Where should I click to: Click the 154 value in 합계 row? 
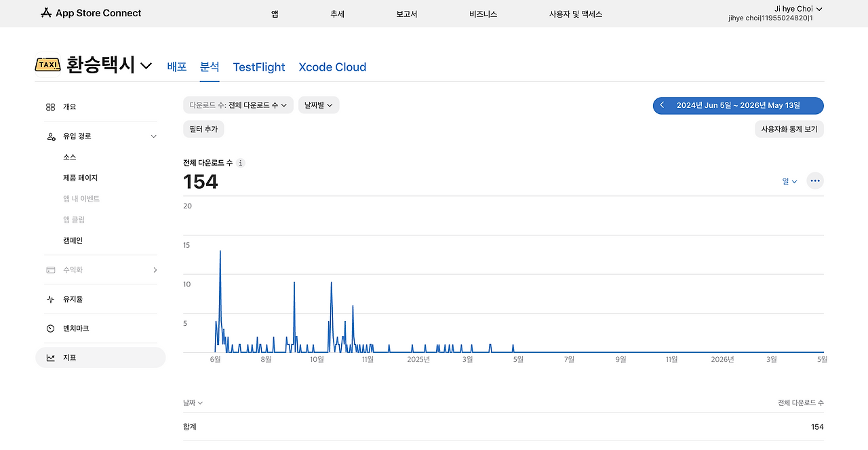click(x=817, y=427)
